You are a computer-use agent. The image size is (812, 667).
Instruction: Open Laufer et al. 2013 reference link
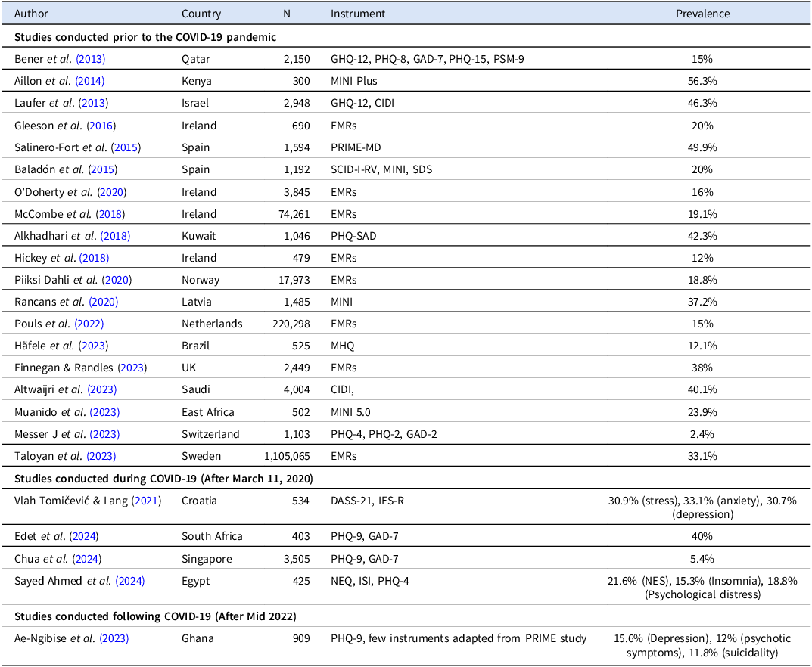88,103
